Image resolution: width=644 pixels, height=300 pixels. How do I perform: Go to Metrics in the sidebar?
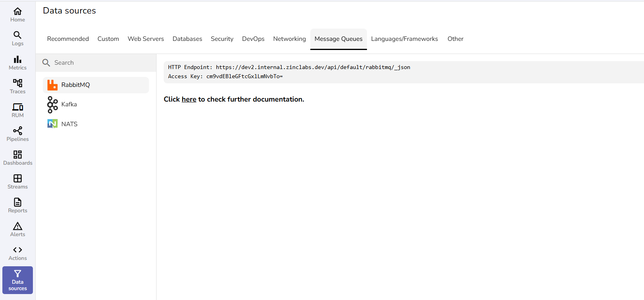[17, 63]
